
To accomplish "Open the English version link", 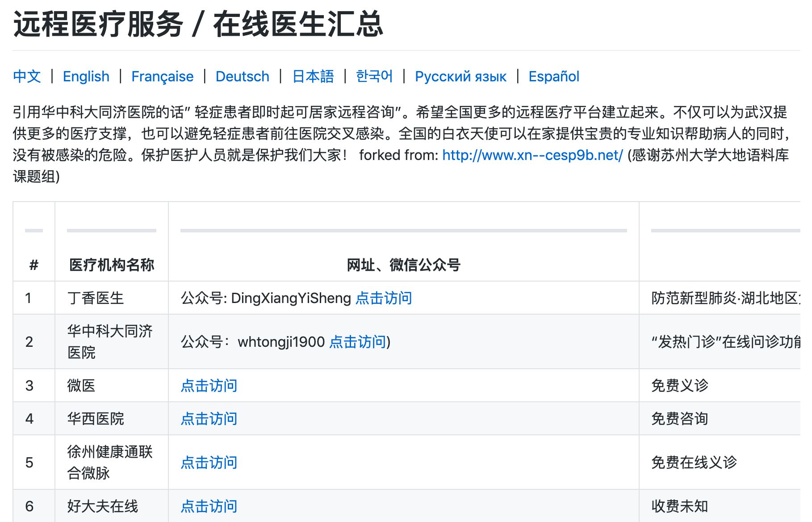I will [x=86, y=76].
